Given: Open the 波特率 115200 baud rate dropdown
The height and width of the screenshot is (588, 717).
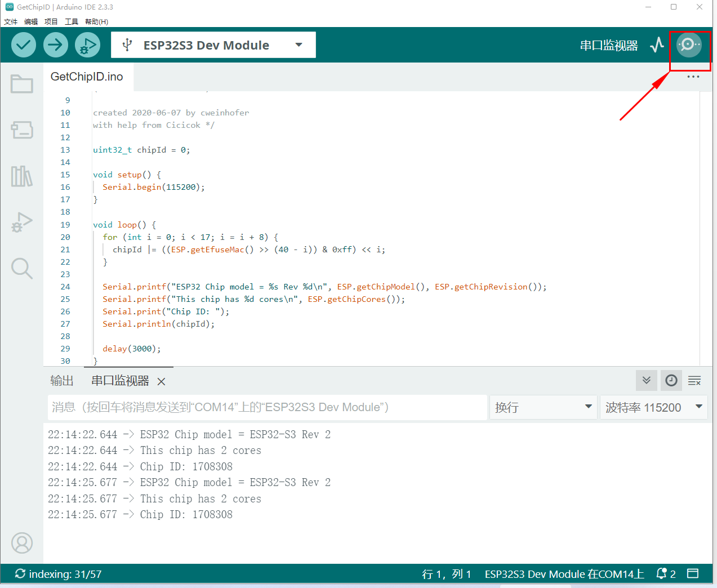Looking at the screenshot, I should [653, 407].
